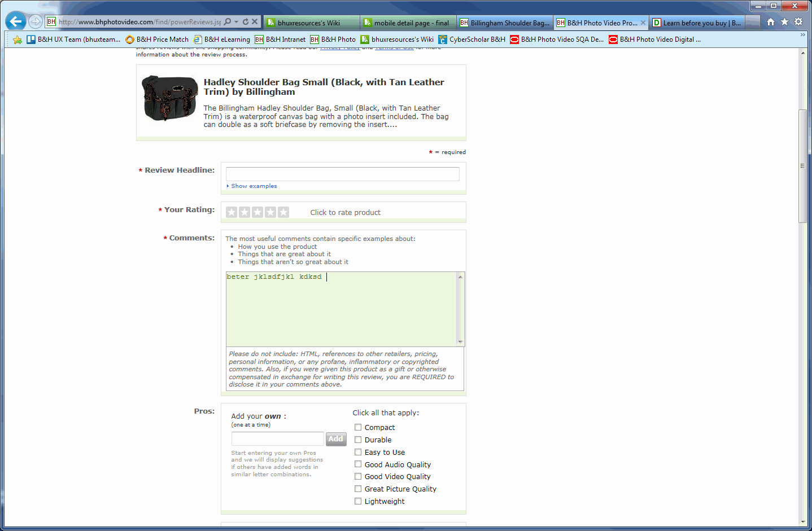Open B&H Intranet bookmark

click(x=280, y=40)
